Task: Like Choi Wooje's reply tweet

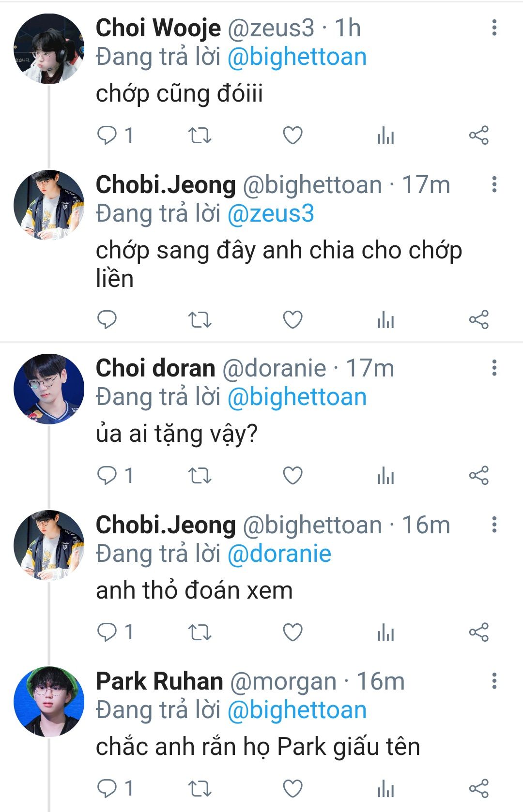Action: pos(292,135)
